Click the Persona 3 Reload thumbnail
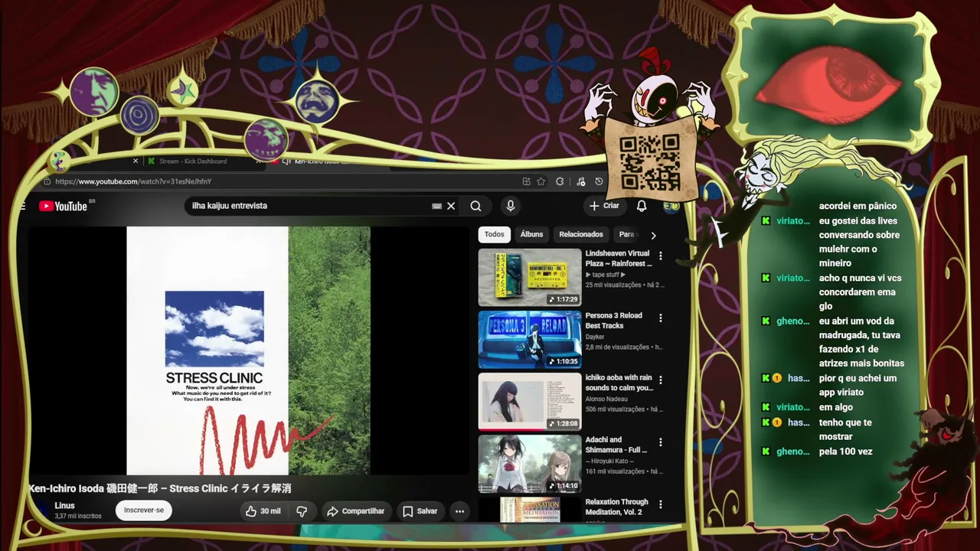Image resolution: width=980 pixels, height=551 pixels. click(530, 339)
